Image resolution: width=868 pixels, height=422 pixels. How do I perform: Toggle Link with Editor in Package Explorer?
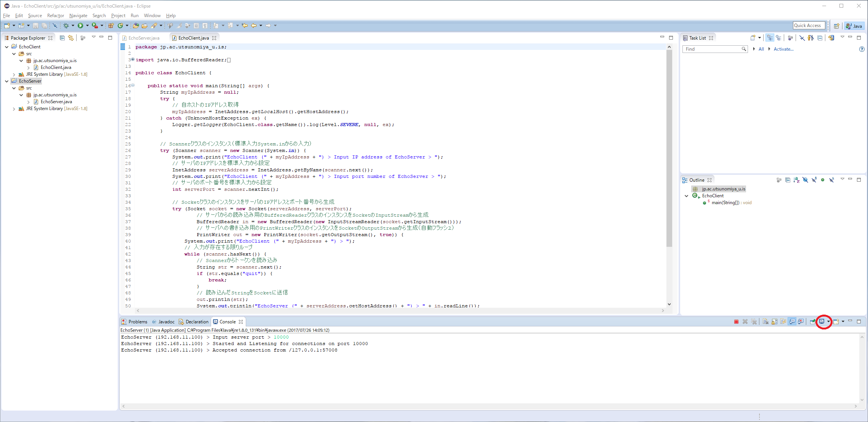pyautogui.click(x=71, y=38)
